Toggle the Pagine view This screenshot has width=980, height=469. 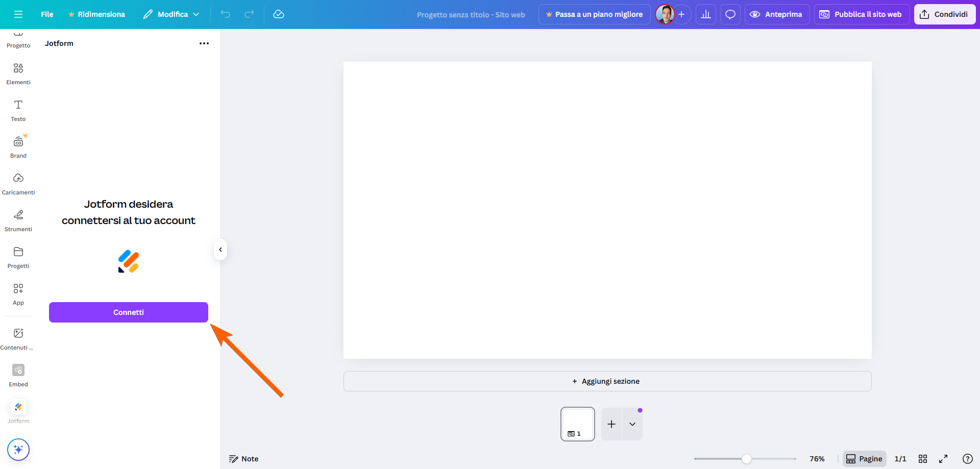click(x=864, y=459)
